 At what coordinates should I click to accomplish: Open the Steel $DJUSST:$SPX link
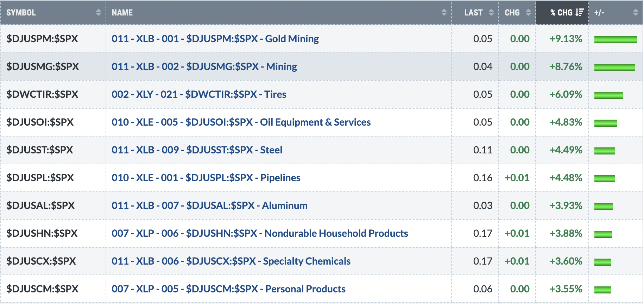(x=197, y=150)
